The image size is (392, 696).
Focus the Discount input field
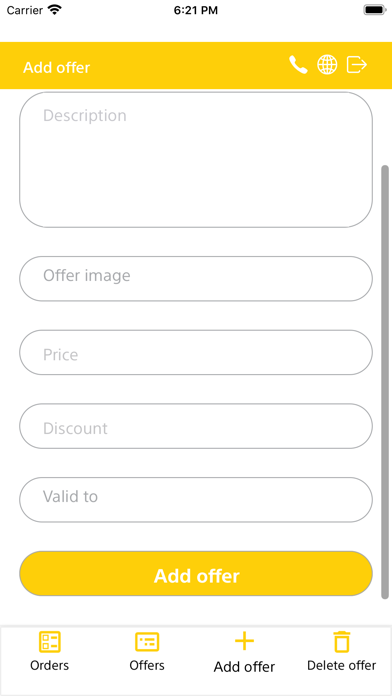196,426
